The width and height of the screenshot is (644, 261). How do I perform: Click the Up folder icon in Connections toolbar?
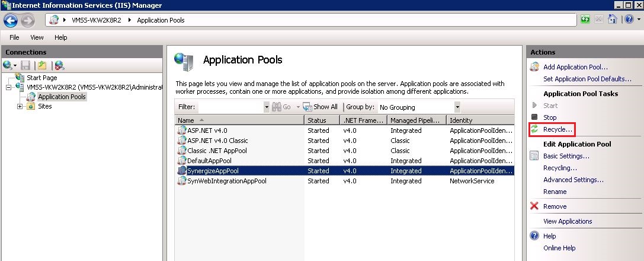point(42,65)
